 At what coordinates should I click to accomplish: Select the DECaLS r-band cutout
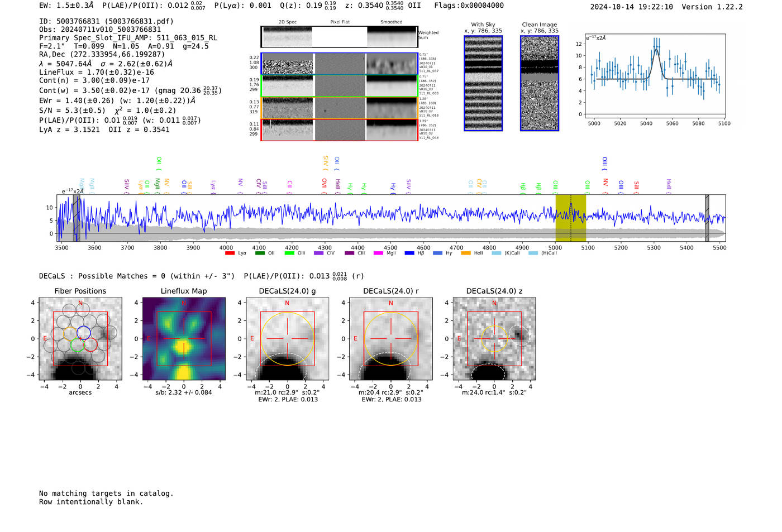point(391,339)
